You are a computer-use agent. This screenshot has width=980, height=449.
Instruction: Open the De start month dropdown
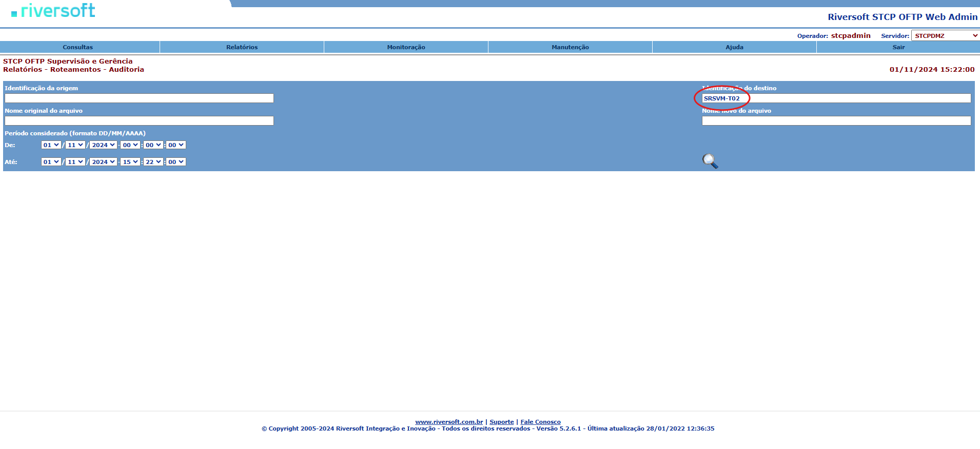(75, 145)
